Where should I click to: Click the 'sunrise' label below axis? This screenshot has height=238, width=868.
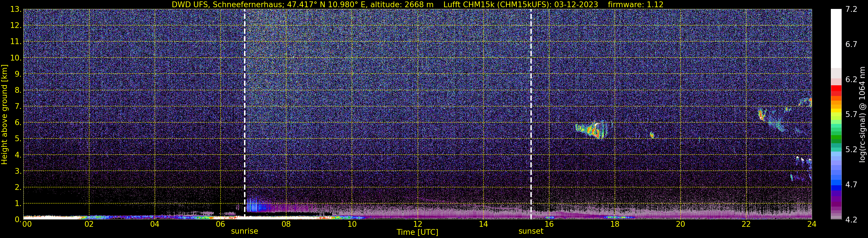[x=244, y=231]
